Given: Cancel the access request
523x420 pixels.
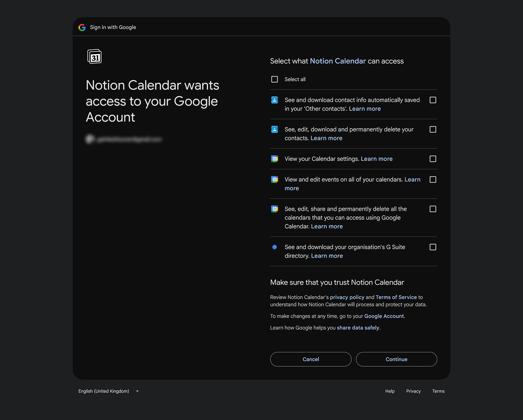Looking at the screenshot, I should [x=310, y=359].
